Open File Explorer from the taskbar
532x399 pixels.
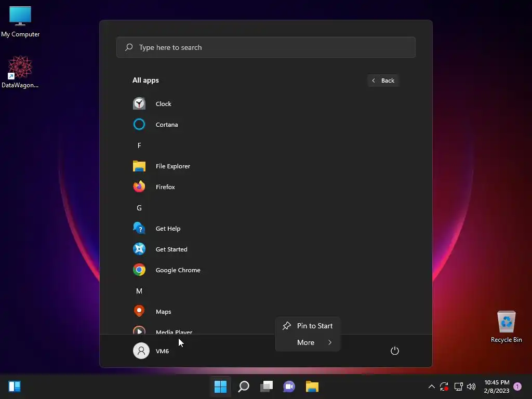312,387
